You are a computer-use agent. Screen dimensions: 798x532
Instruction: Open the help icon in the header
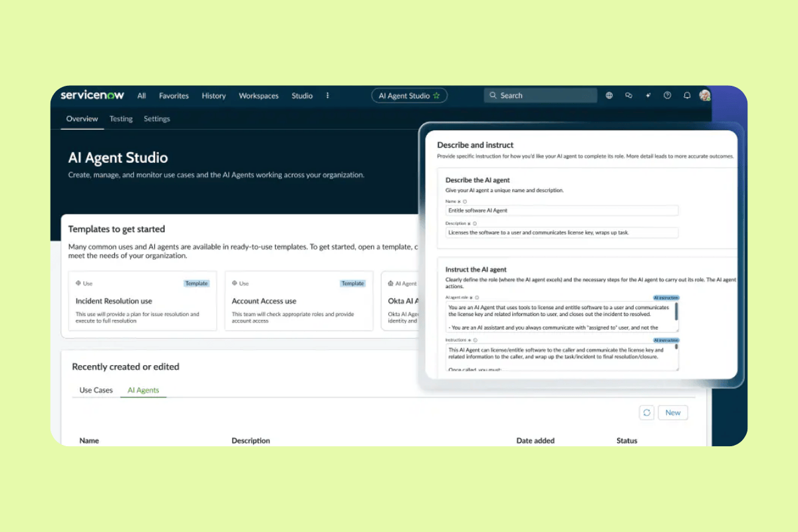click(667, 95)
